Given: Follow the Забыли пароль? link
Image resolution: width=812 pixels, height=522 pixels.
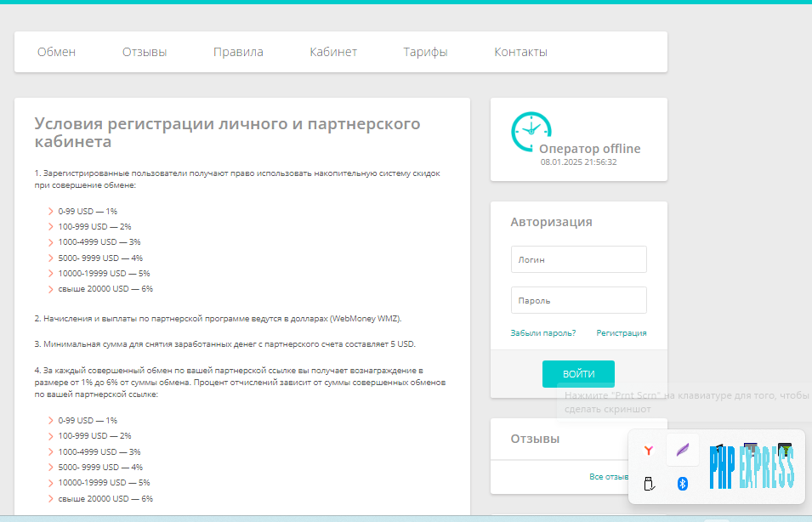Looking at the screenshot, I should click(x=542, y=333).
